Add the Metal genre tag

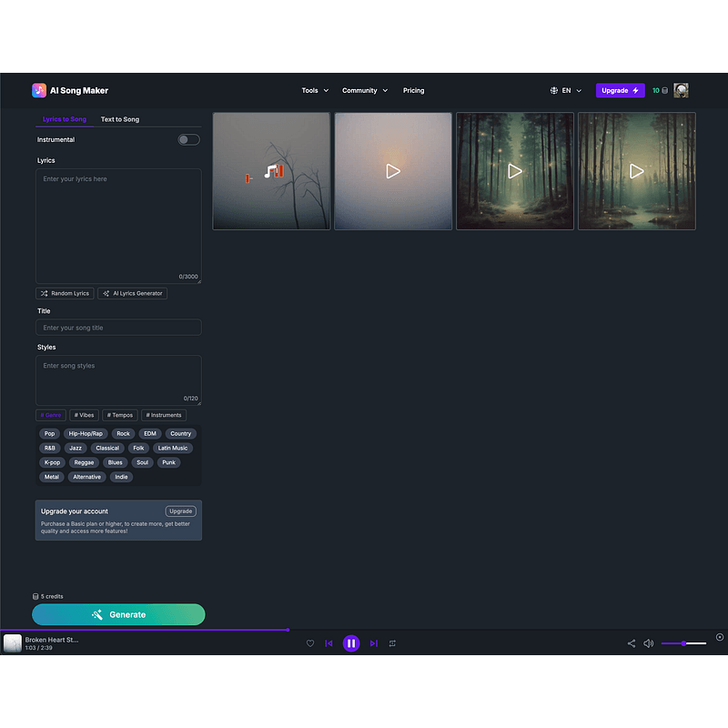(x=52, y=477)
